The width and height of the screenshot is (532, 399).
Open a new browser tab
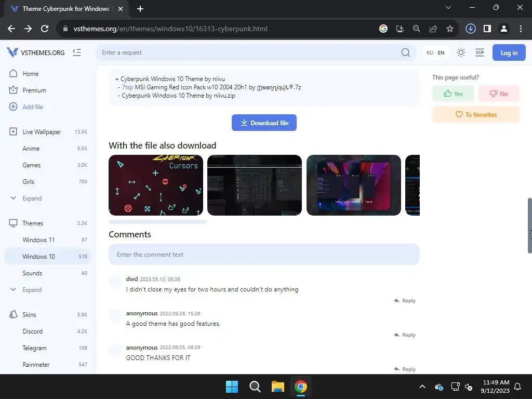coord(140,9)
